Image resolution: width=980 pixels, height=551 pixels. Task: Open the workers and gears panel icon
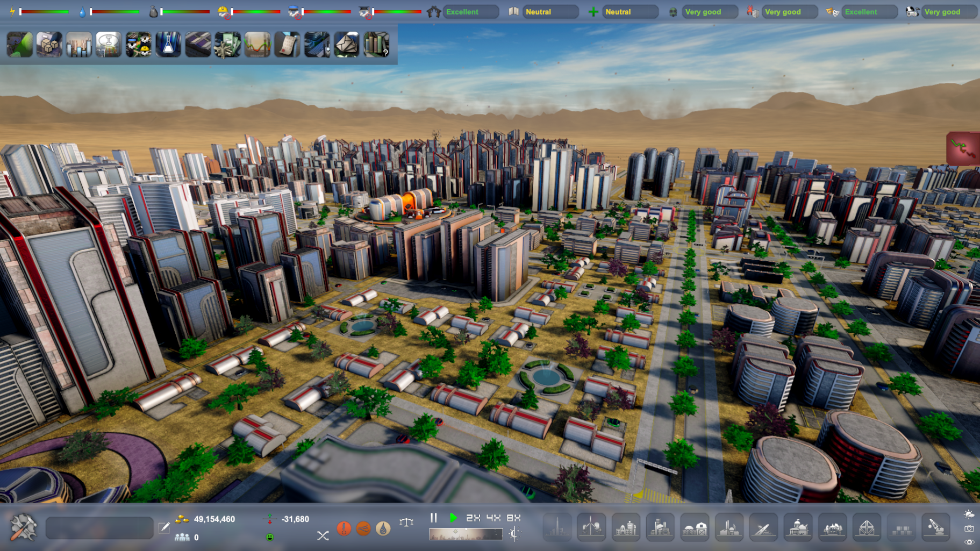point(139,44)
